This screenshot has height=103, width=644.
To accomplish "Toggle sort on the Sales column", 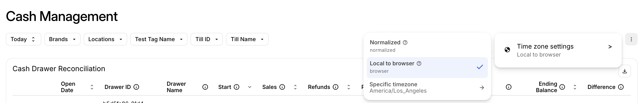I will point(295,87).
